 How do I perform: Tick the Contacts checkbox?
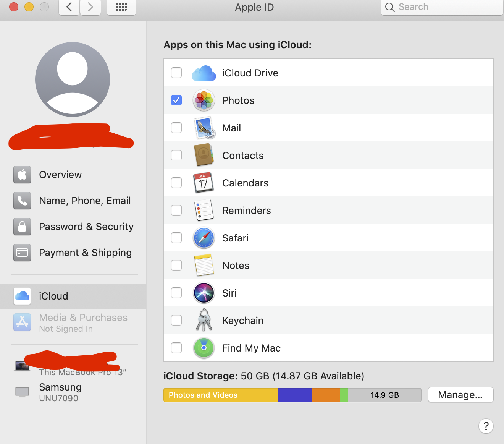coord(176,155)
